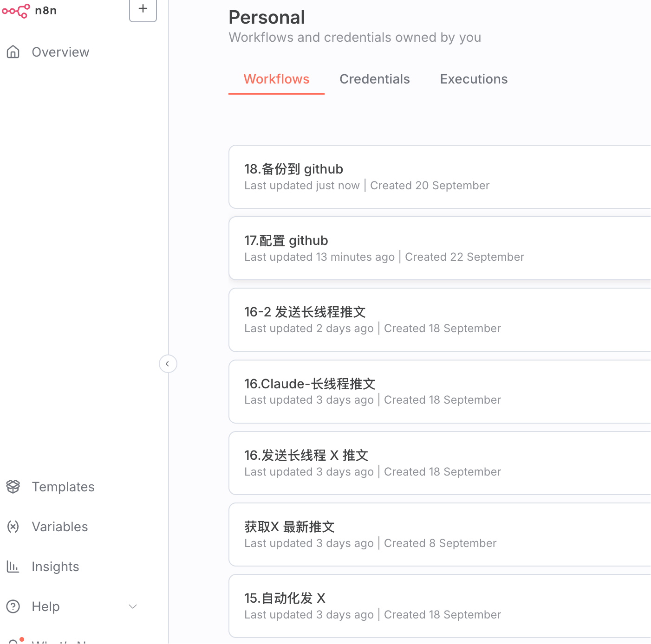Viewport: 651px width, 644px height.
Task: Click 'Workflows and credentials owned by you' subtitle
Action: pyautogui.click(x=355, y=38)
